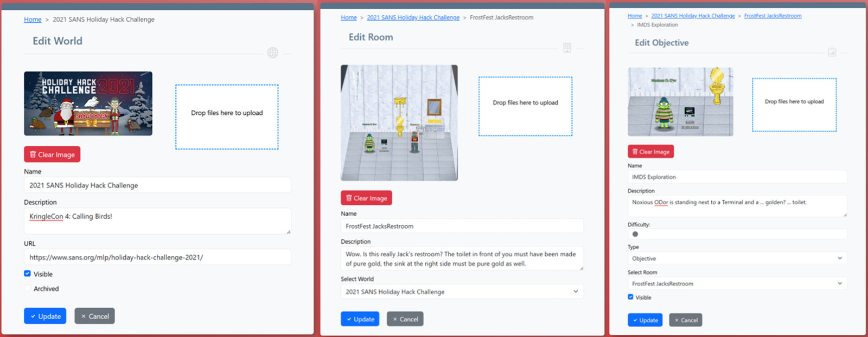Click 2021 SANS Holiday Hack Challenge breadcrumb in Edit Room

[413, 17]
